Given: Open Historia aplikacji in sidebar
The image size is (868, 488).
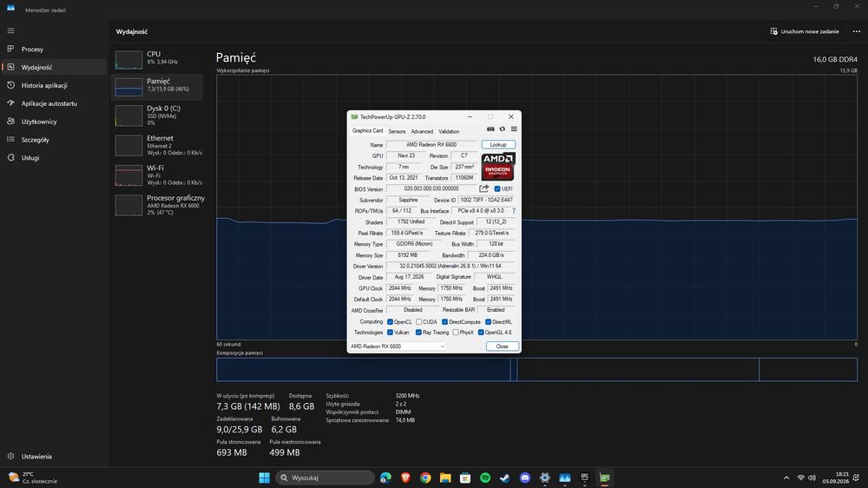Looking at the screenshot, I should [x=54, y=85].
